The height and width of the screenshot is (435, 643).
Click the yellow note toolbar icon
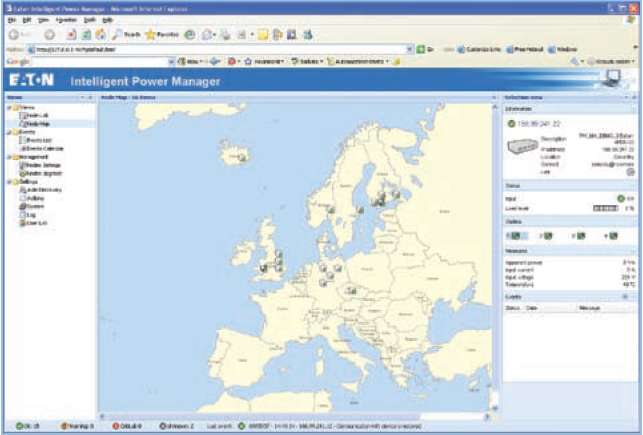coord(263,35)
